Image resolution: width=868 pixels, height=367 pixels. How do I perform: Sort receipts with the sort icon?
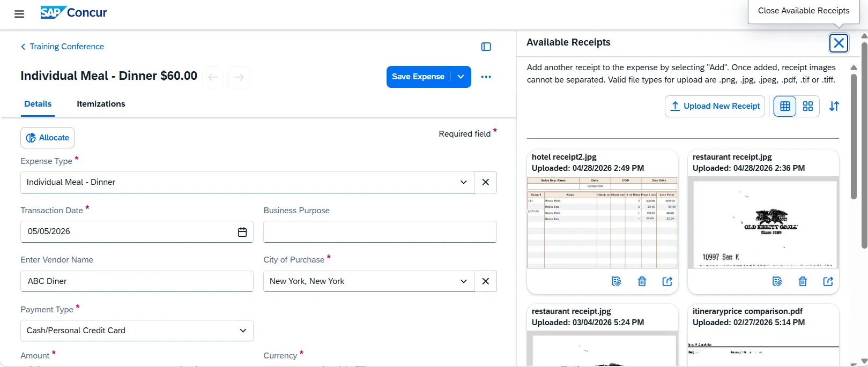pyautogui.click(x=834, y=106)
